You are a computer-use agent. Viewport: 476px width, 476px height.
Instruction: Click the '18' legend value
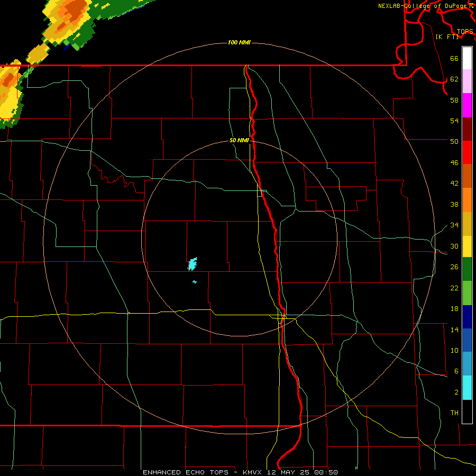click(454, 309)
